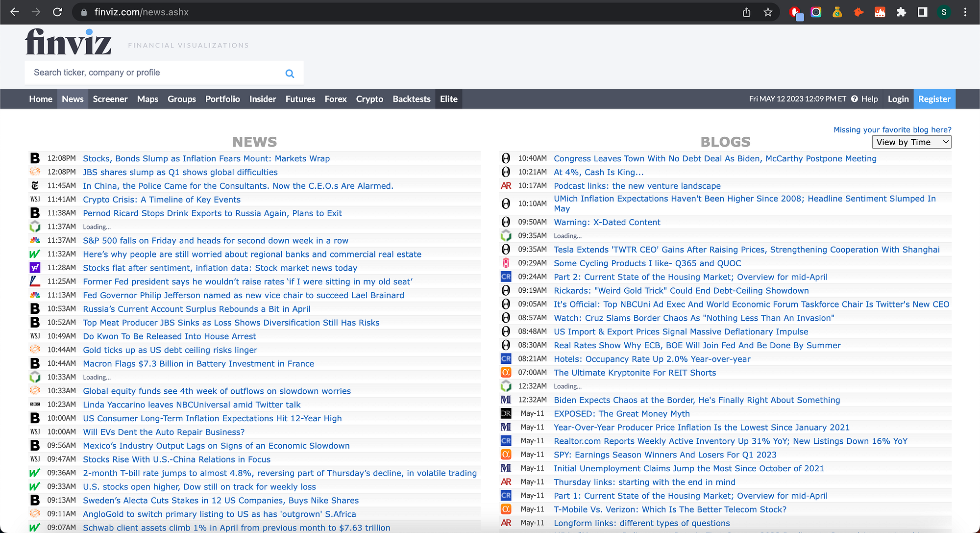Click the browser back arrow
The width and height of the screenshot is (980, 533).
[15, 12]
